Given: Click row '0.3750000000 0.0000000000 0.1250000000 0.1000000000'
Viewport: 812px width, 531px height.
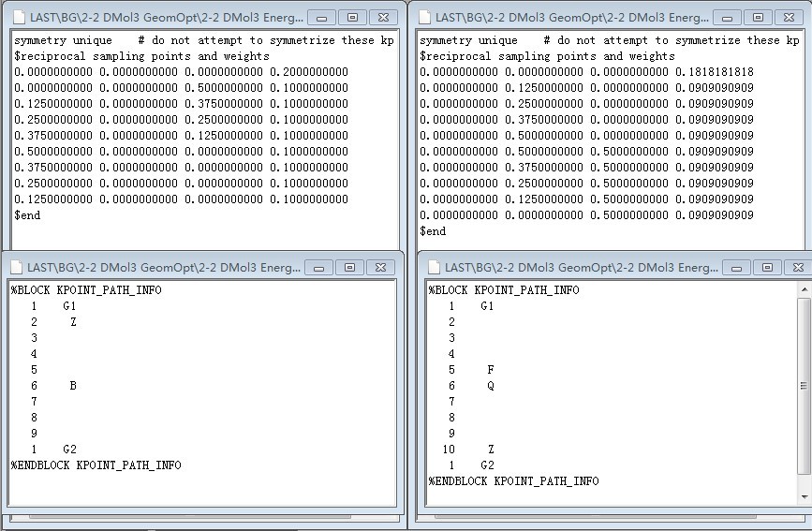Looking at the screenshot, I should [182, 136].
